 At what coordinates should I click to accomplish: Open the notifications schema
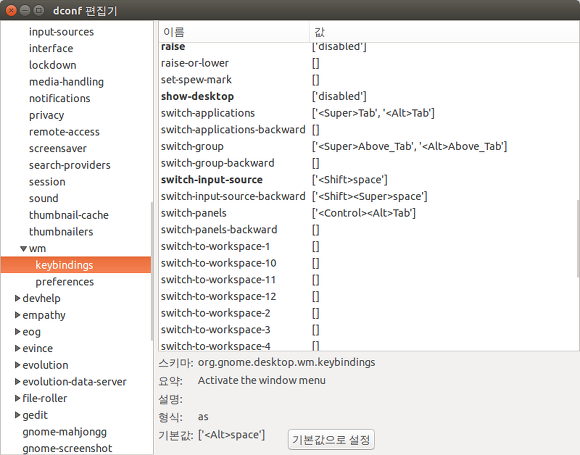pyautogui.click(x=60, y=98)
